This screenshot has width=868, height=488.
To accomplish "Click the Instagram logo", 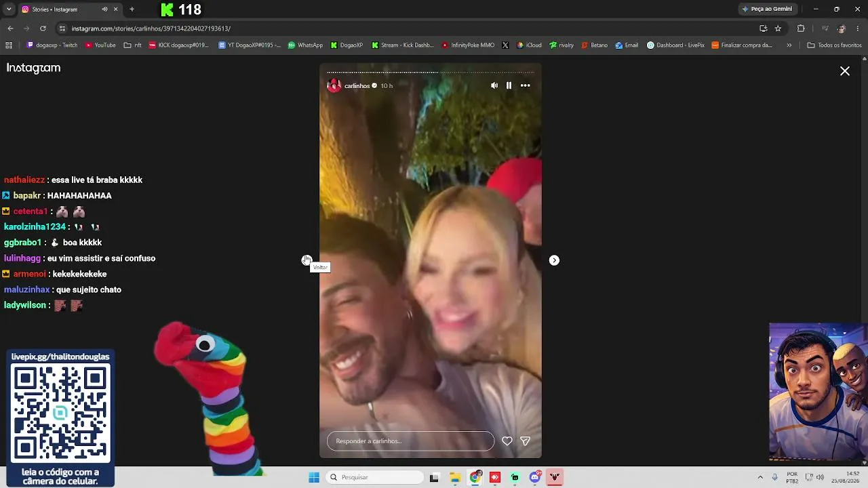I will tap(33, 68).
